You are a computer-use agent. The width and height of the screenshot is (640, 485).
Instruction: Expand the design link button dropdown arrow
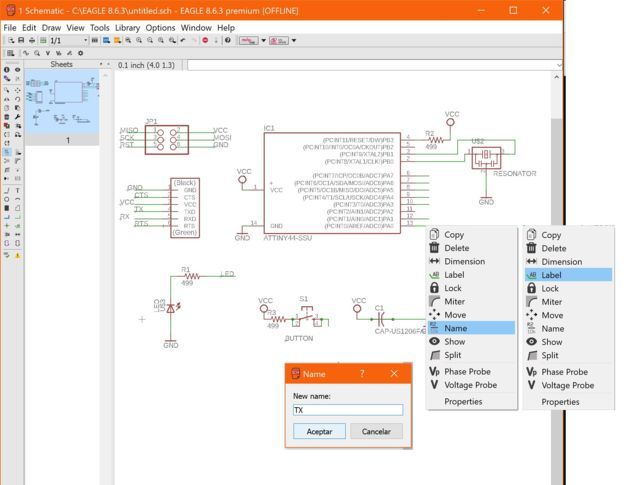[x=264, y=40]
